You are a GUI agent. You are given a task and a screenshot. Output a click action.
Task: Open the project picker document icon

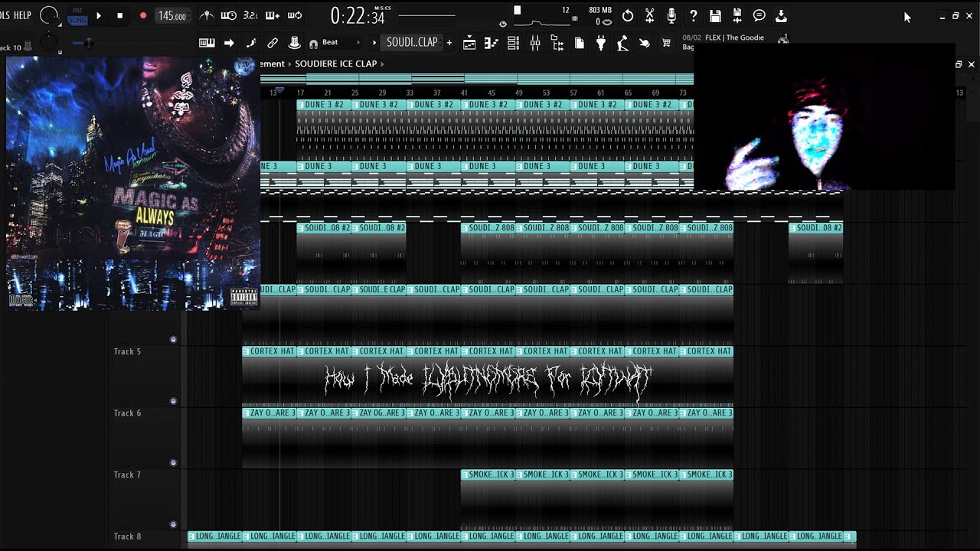point(580,44)
